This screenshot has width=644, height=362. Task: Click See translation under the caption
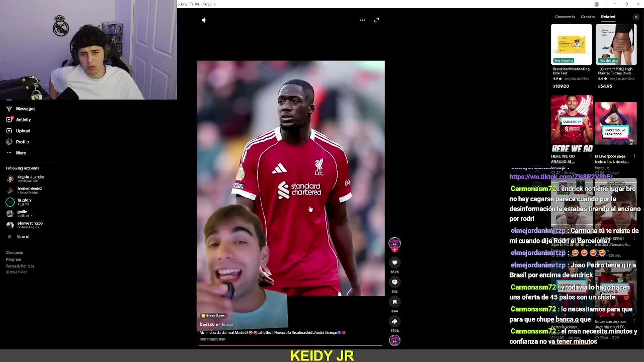pyautogui.click(x=212, y=339)
